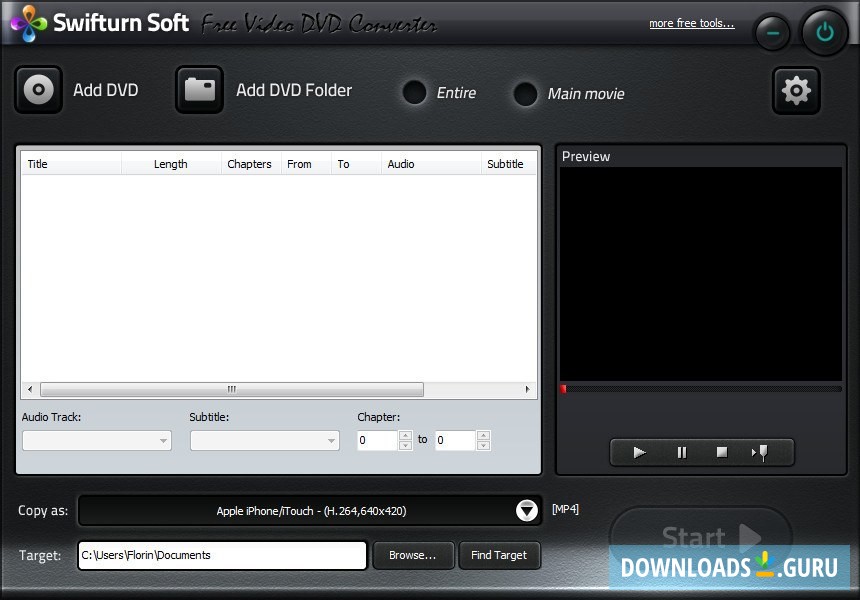860x600 pixels.
Task: Click the Add DVD disc icon
Action: pyautogui.click(x=38, y=90)
